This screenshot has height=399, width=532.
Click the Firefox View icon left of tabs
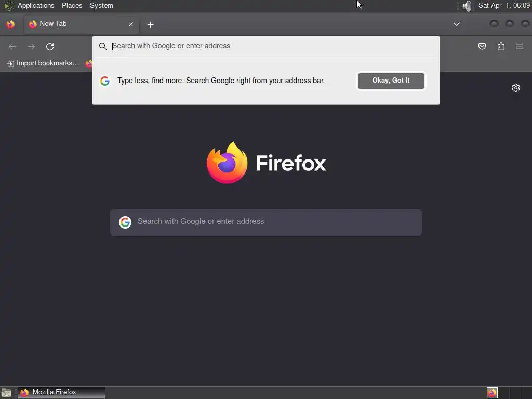coord(10,24)
